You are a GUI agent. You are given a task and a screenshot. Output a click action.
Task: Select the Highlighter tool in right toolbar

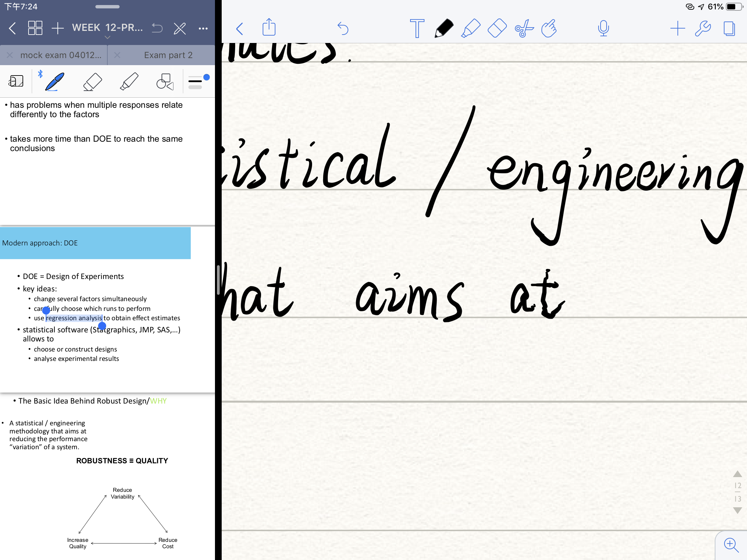[471, 28]
